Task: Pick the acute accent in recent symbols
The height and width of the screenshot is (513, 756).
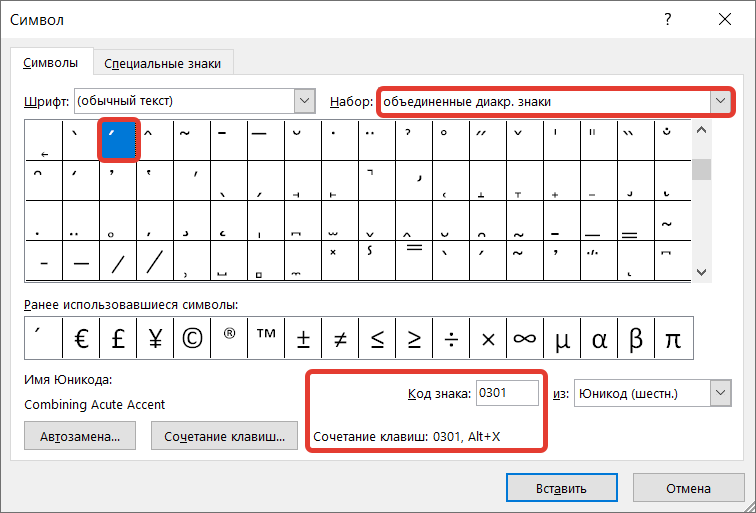Action: [x=44, y=338]
